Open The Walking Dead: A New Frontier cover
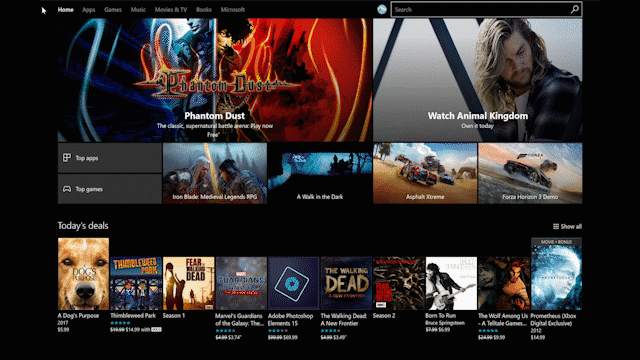This screenshot has height=360, width=640. click(x=346, y=283)
